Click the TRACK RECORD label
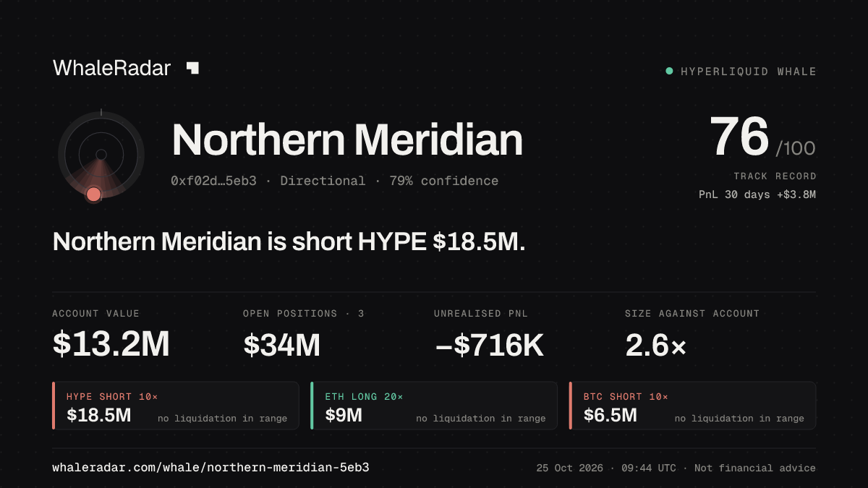Screen dimensions: 868x488 [x=775, y=176]
